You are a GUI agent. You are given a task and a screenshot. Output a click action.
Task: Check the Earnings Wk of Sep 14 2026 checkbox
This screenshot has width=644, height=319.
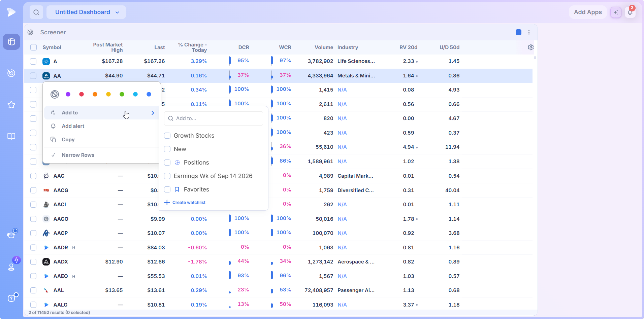tap(167, 176)
